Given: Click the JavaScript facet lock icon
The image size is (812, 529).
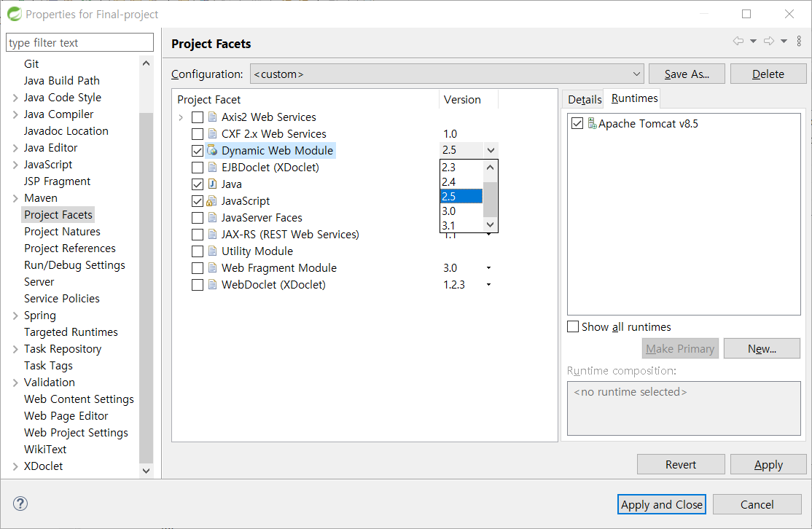Looking at the screenshot, I should [212, 201].
